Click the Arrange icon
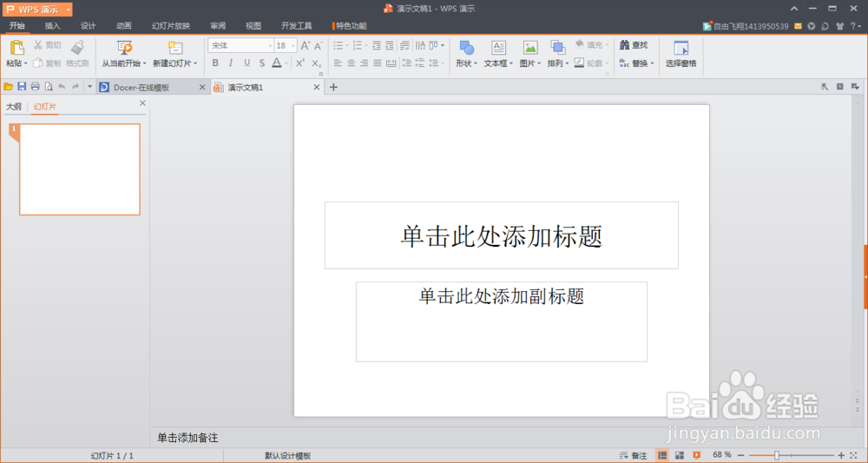The height and width of the screenshot is (463, 868). point(557,48)
